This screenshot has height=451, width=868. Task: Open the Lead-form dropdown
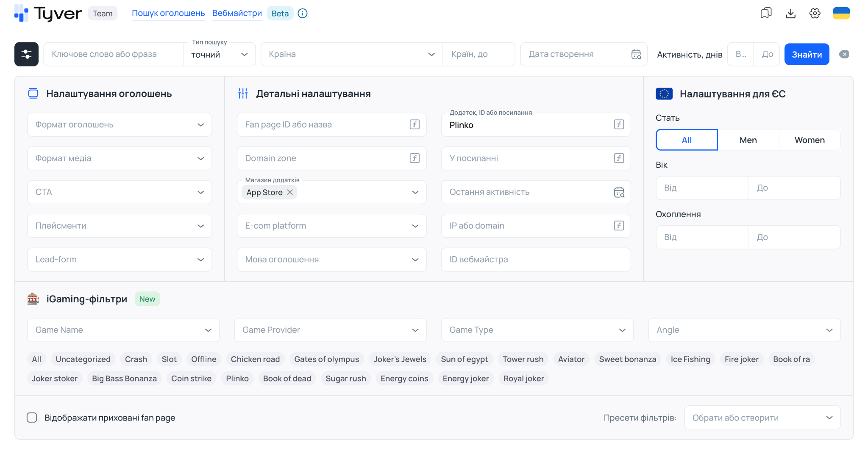tap(120, 260)
